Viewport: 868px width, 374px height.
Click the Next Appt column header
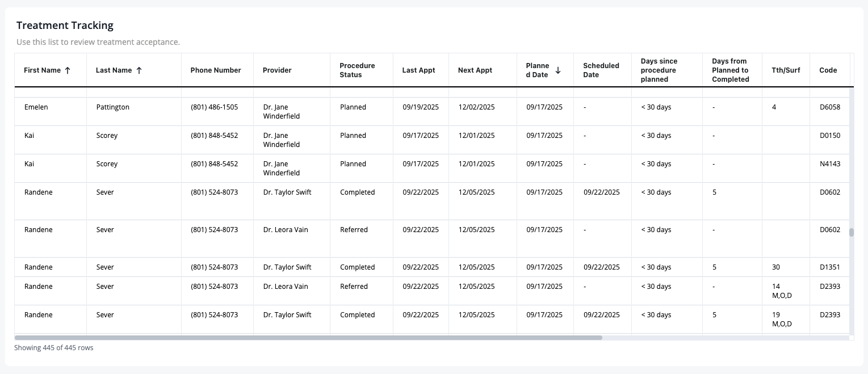[475, 70]
